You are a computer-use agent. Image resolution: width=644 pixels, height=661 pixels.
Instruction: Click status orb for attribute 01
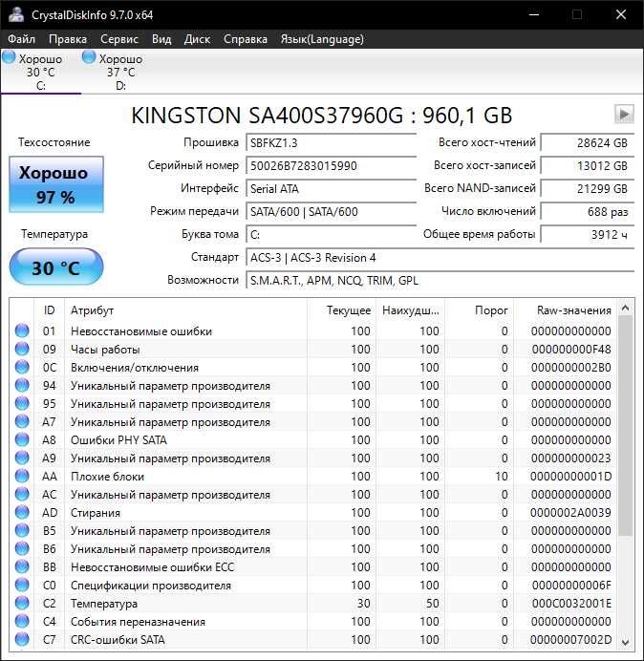(x=22, y=330)
